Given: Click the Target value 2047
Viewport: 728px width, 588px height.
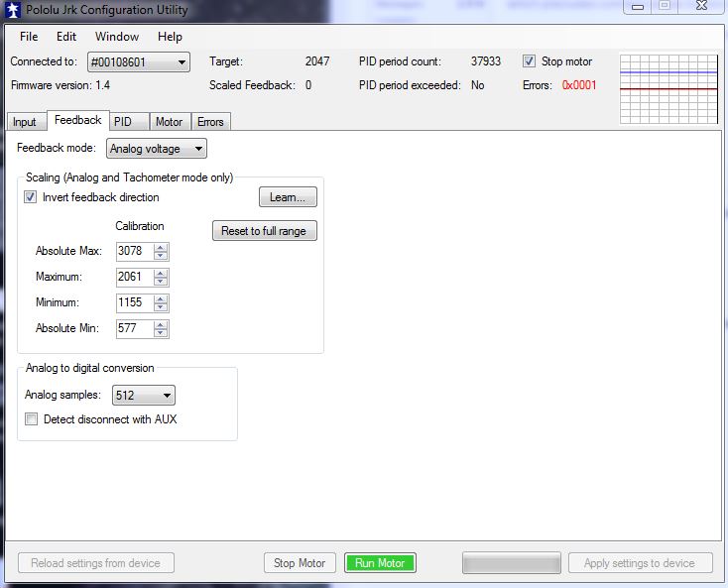Looking at the screenshot, I should pos(317,61).
